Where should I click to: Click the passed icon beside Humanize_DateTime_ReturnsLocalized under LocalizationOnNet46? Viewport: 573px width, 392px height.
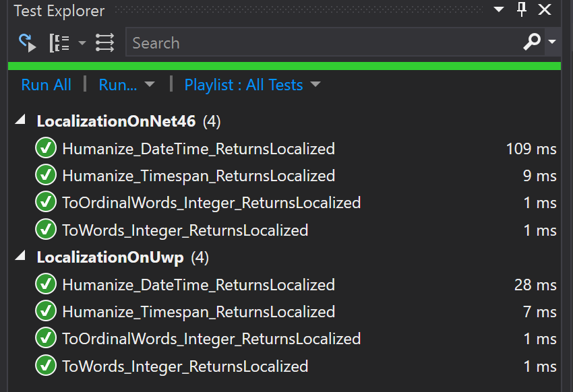coord(44,148)
